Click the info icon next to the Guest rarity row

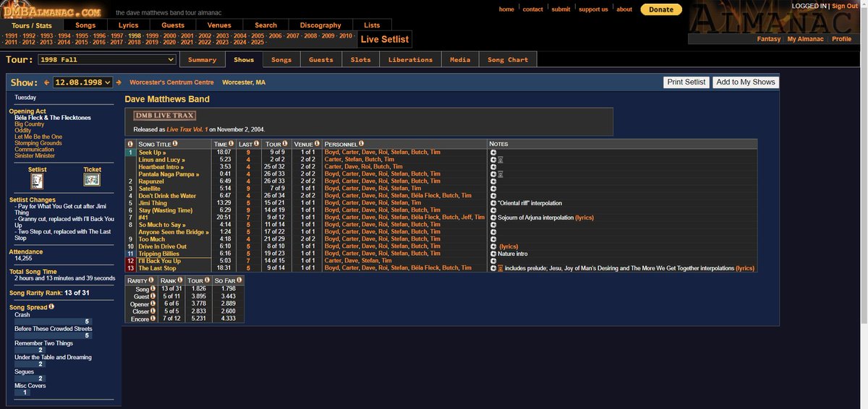tap(152, 296)
